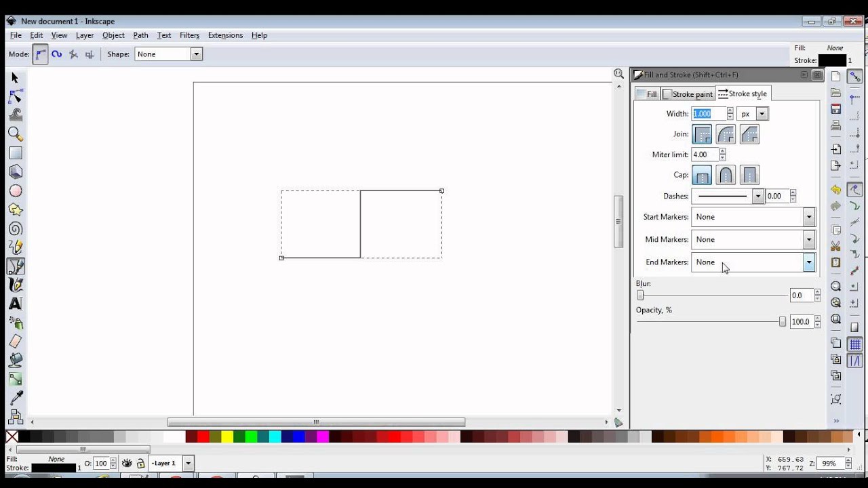Choose the Miter join button
Viewport: 868px width, 488px height.
pyautogui.click(x=702, y=134)
